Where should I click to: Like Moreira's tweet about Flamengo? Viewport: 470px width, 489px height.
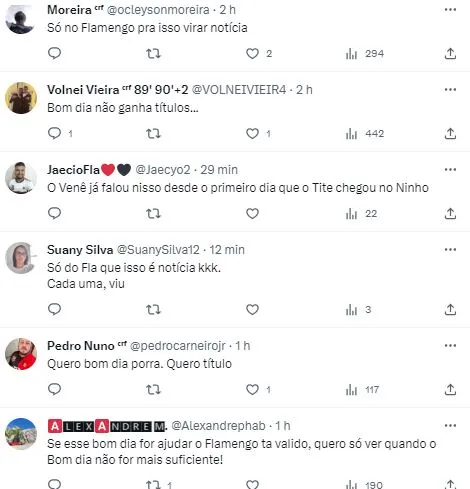[x=252, y=54]
